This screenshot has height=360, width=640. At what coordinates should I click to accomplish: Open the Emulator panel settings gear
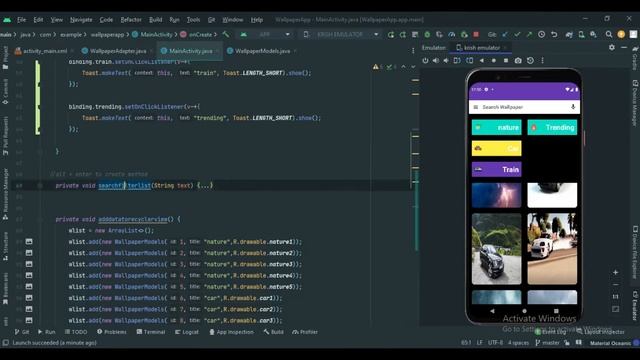(611, 47)
